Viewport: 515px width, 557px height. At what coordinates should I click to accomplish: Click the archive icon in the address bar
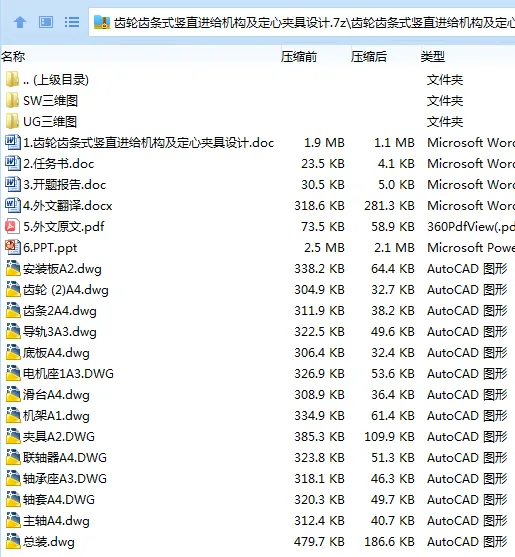[102, 22]
